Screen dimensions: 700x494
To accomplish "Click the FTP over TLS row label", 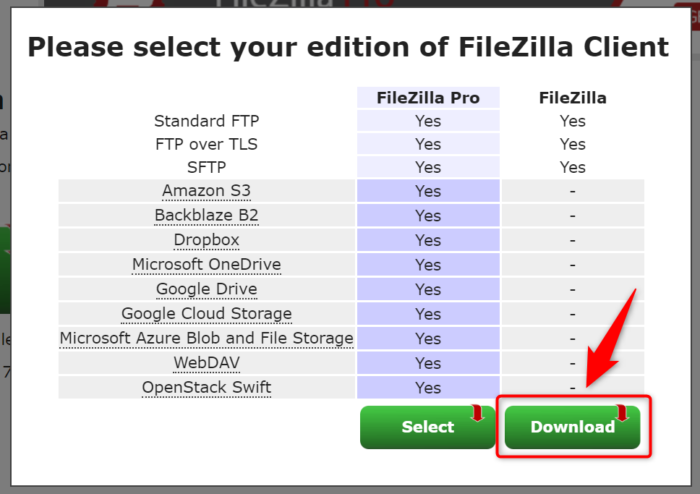I will pos(206,144).
